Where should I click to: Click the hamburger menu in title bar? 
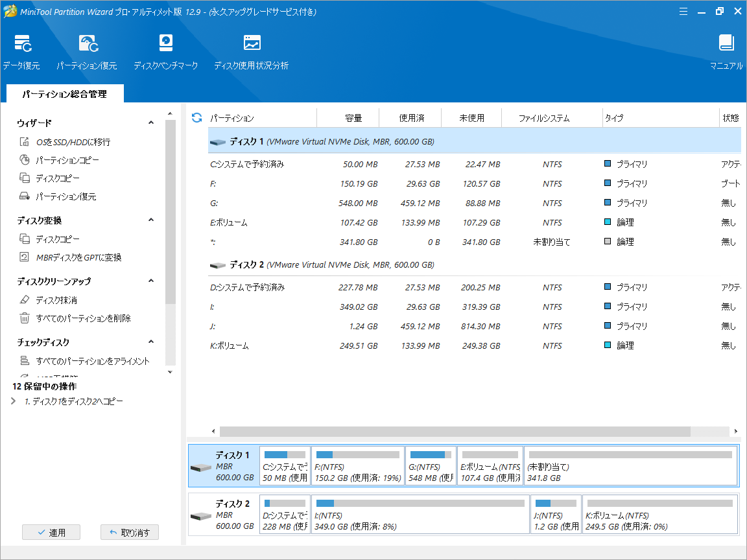tap(683, 12)
